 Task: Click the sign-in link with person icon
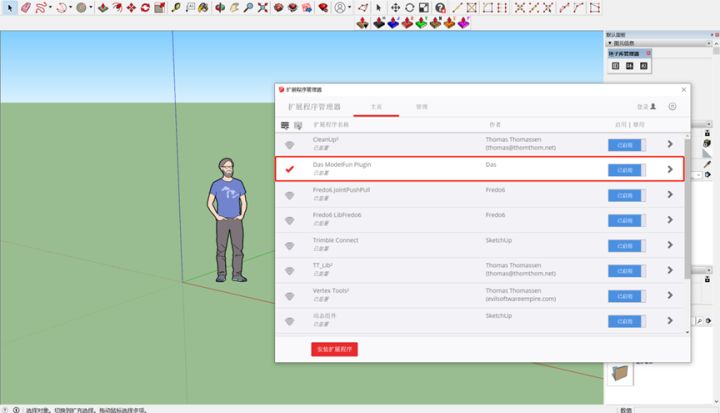[x=646, y=107]
